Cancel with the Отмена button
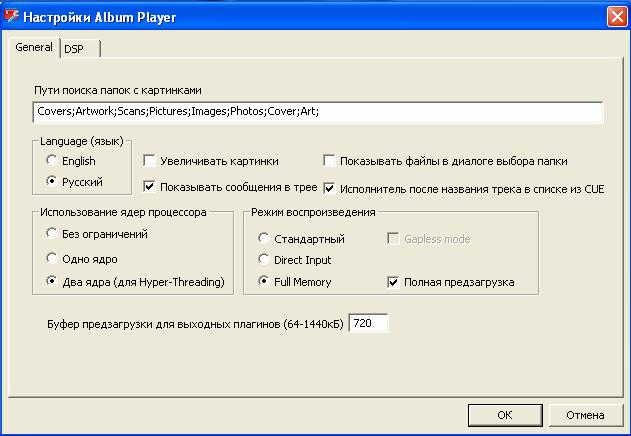631x436 pixels. [585, 415]
